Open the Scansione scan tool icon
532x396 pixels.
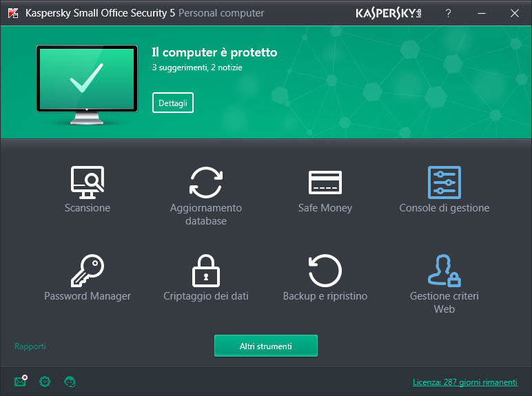point(88,183)
